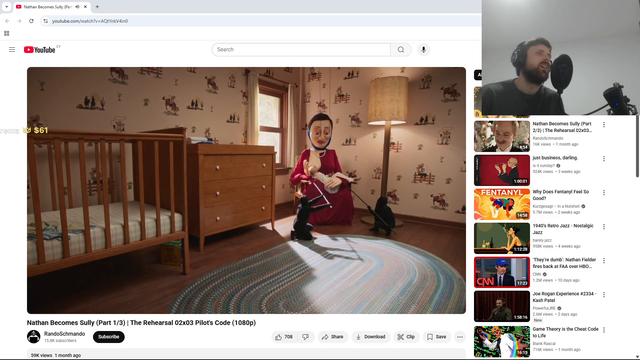
Task: Open a new browser tab
Action: 97,7
